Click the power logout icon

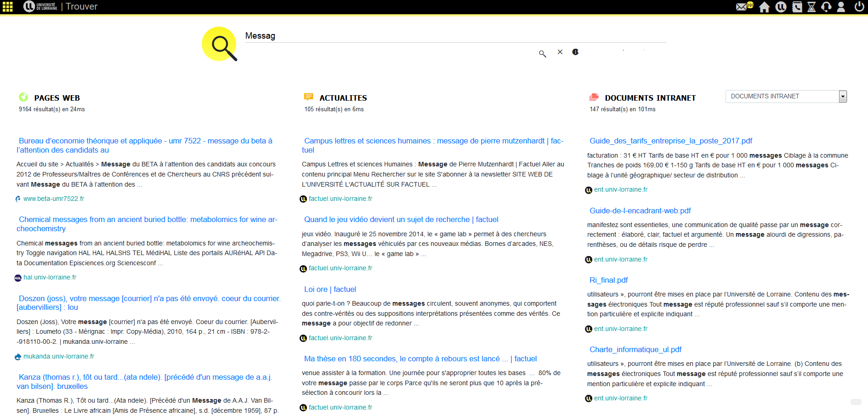[859, 7]
